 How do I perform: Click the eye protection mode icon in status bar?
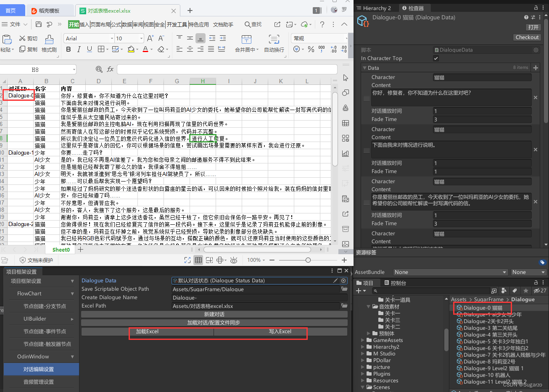(234, 260)
